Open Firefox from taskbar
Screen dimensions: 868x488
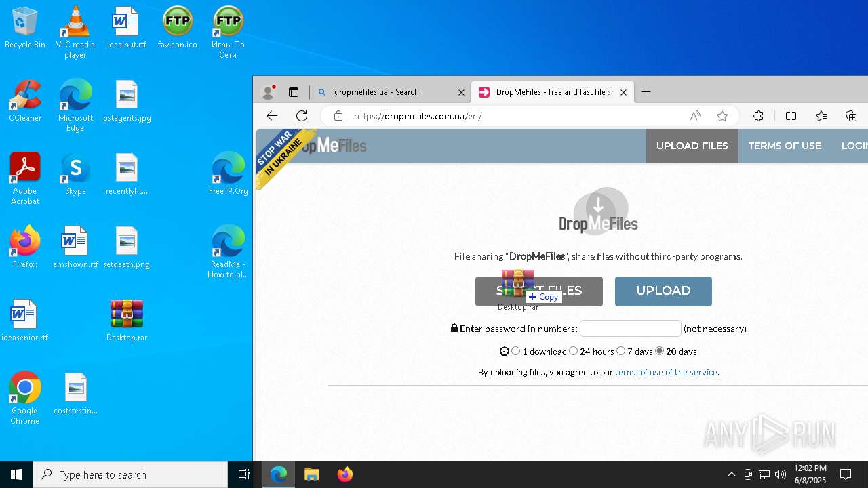pyautogui.click(x=345, y=474)
